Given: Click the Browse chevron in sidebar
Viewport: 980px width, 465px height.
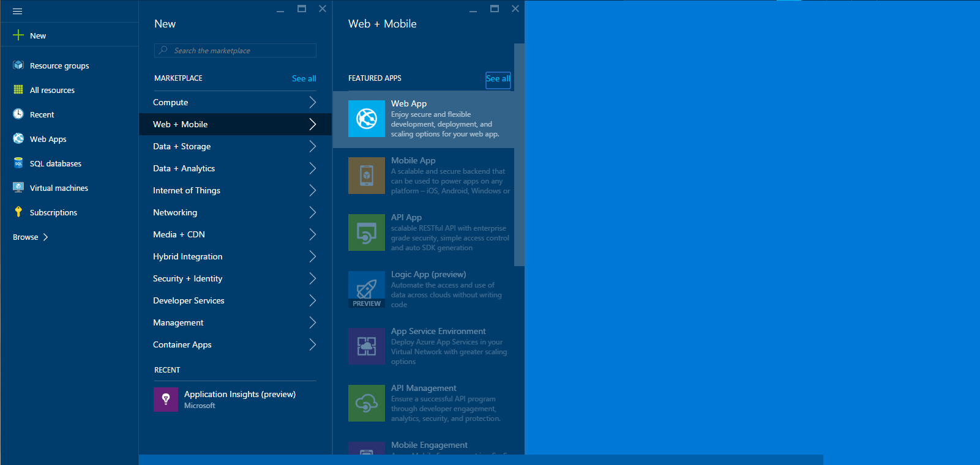Looking at the screenshot, I should tap(45, 237).
